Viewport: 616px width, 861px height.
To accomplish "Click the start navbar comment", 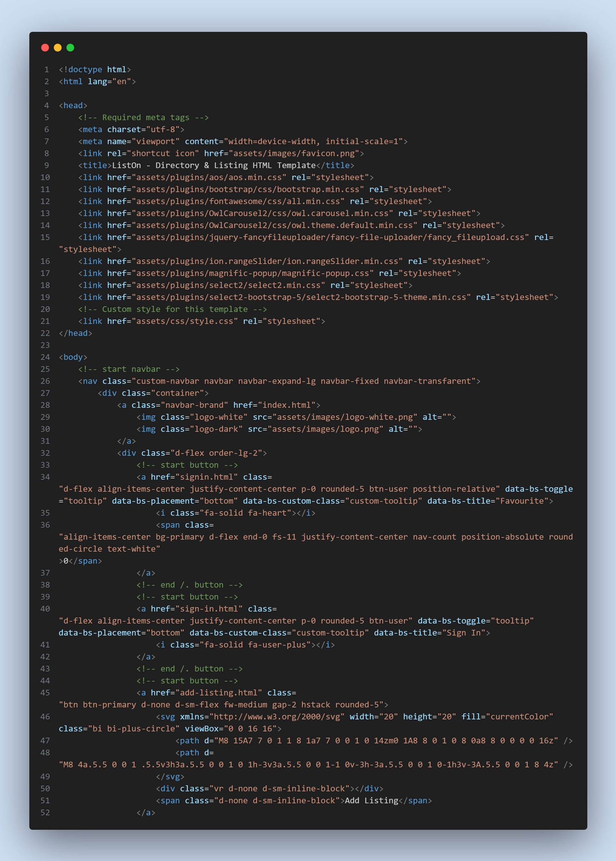I will point(129,369).
